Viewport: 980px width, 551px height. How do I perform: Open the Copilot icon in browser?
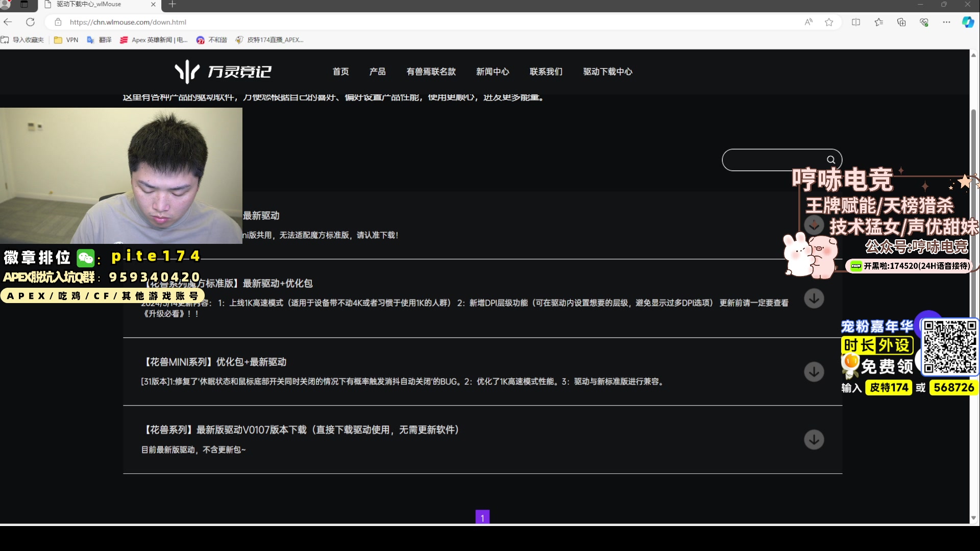[x=968, y=22]
